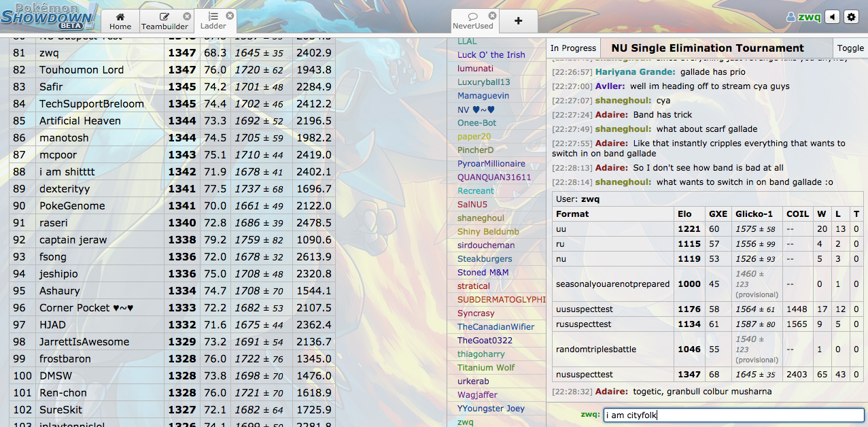The image size is (868, 427).
Task: Open the sound volume speaker icon
Action: 832,17
